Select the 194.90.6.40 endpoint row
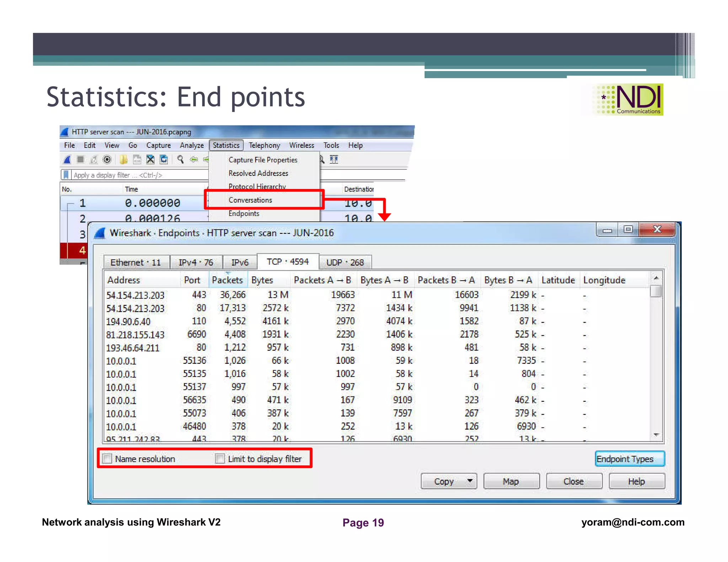The width and height of the screenshot is (728, 562). (377, 321)
